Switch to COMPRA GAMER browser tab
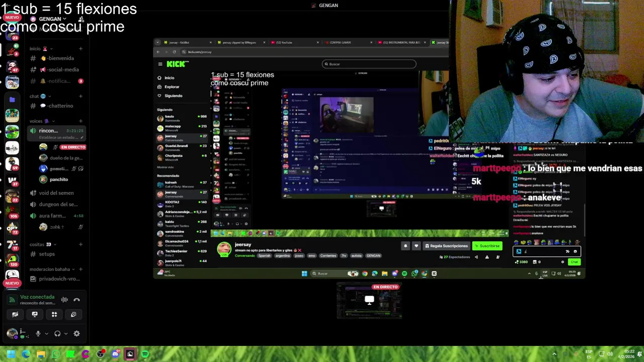The height and width of the screenshot is (362, 644). pyautogui.click(x=347, y=42)
